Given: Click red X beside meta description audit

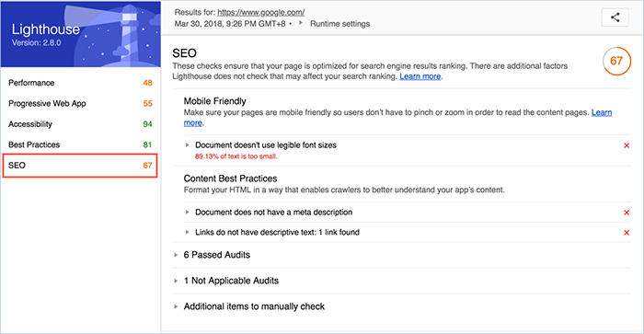Looking at the screenshot, I should (627, 213).
